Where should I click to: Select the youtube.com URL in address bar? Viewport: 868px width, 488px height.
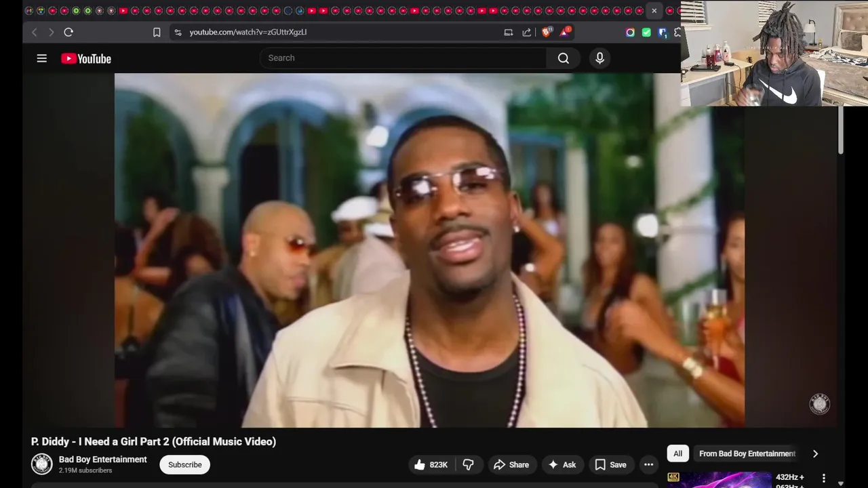(248, 32)
